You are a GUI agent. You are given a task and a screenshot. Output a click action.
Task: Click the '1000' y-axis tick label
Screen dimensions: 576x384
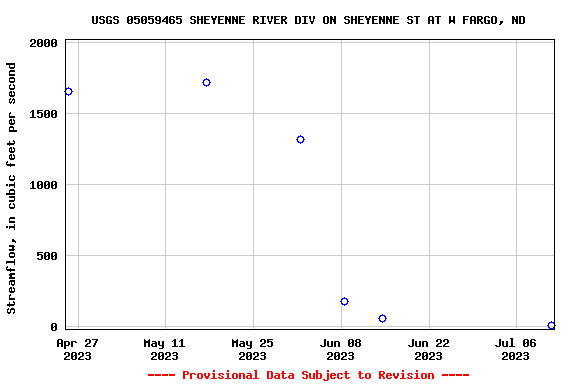tap(43, 185)
